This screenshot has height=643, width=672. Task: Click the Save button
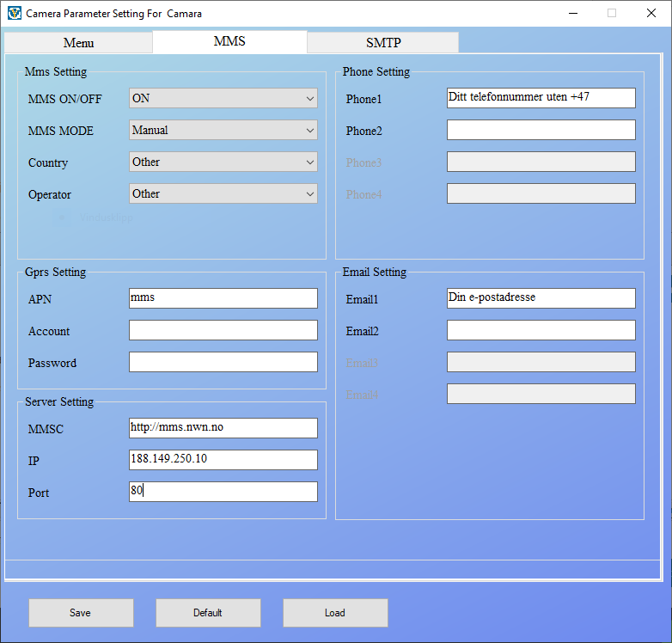[x=81, y=613]
